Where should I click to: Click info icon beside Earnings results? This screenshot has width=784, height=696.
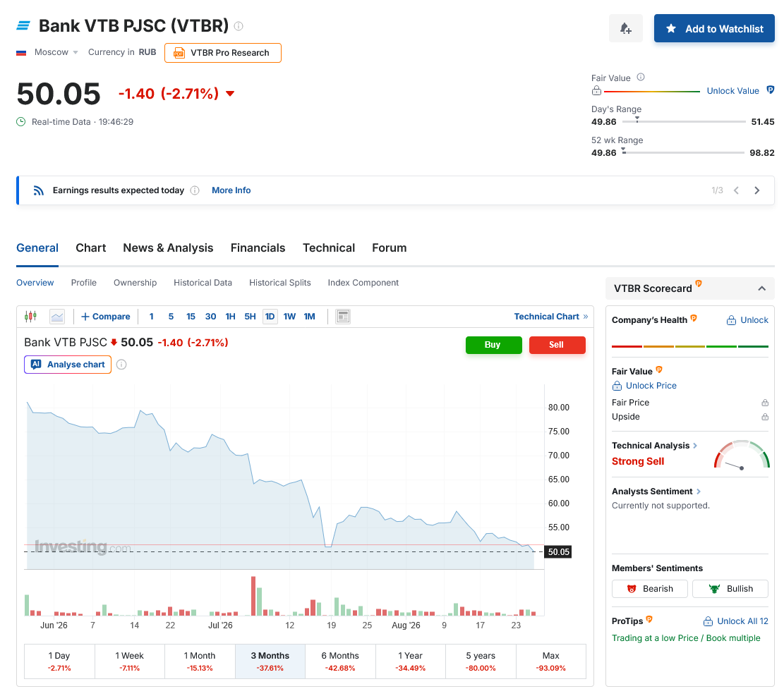pos(195,190)
